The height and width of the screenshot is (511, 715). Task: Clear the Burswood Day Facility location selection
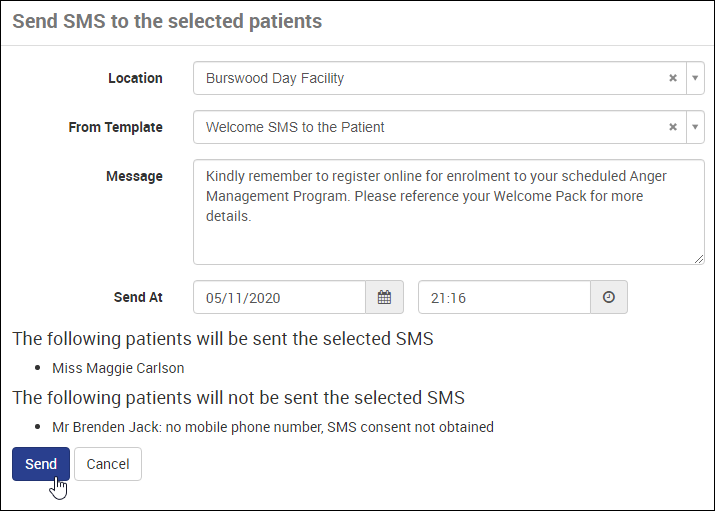click(x=673, y=78)
